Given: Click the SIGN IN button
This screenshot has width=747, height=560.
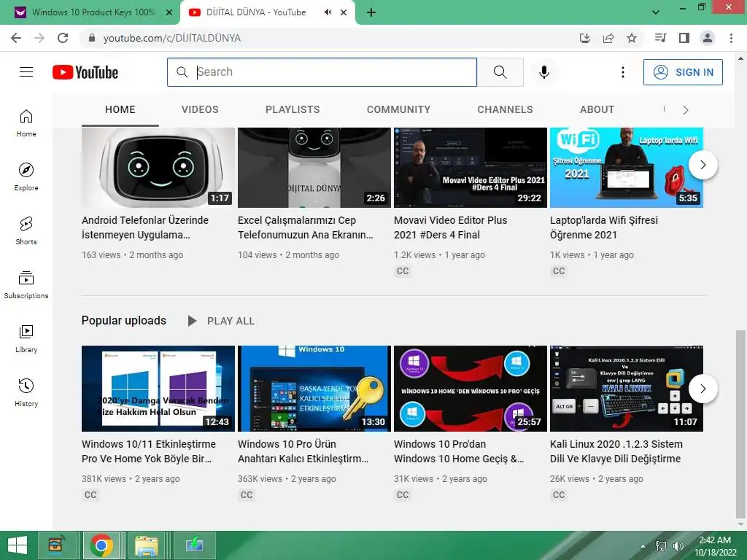Looking at the screenshot, I should tap(683, 72).
